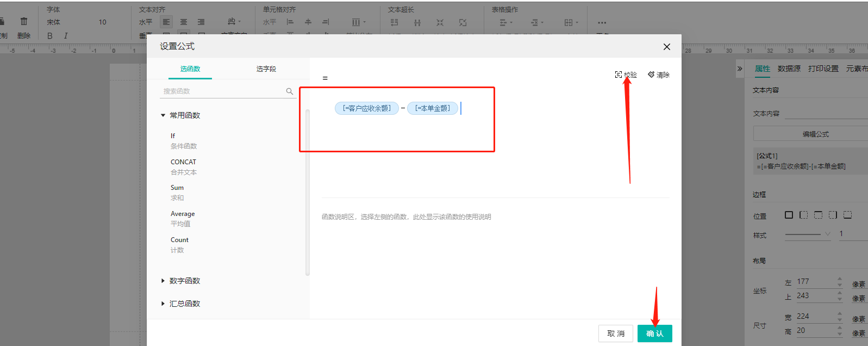Click shrink-to-fit icon in 文本超长
868x346 pixels.
[x=440, y=22]
